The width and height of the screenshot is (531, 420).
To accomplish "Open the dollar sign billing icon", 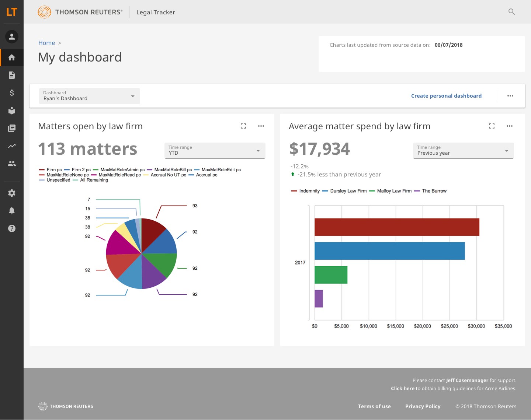I will [x=12, y=93].
